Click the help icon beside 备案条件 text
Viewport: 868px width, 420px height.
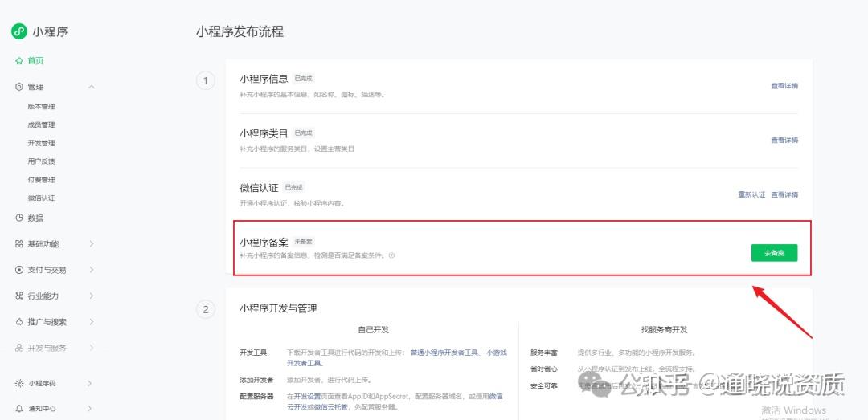(392, 255)
